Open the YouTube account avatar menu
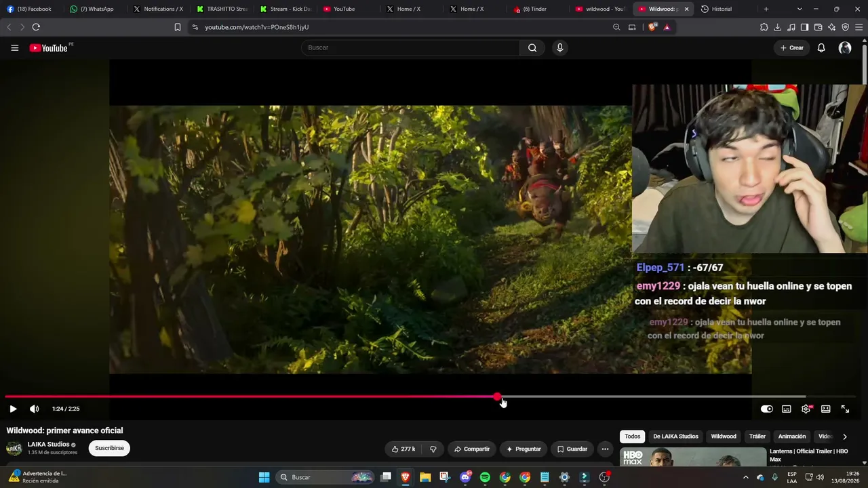This screenshot has height=488, width=868. pos(845,47)
